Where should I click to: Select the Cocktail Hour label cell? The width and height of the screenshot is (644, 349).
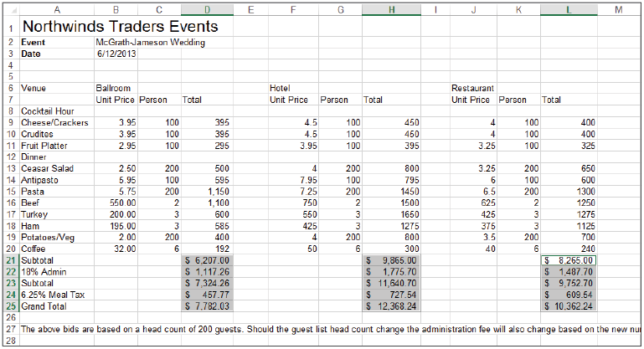pos(50,110)
